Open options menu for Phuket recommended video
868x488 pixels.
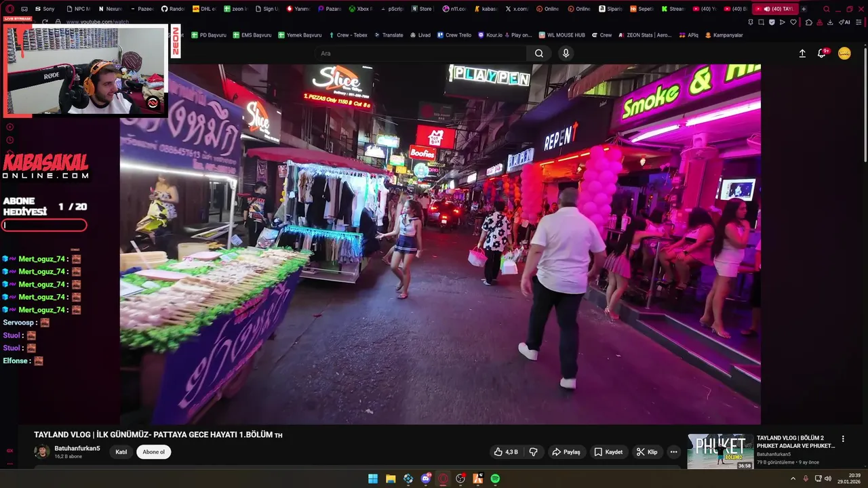pyautogui.click(x=843, y=439)
